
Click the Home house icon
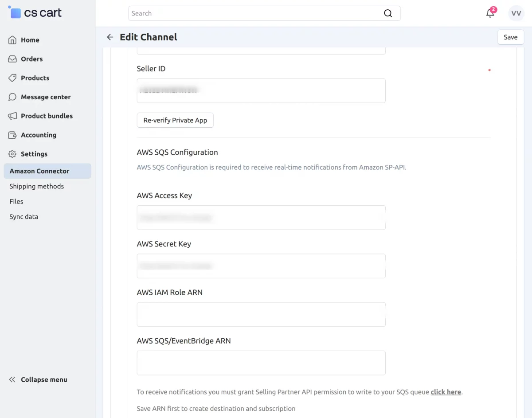point(12,40)
